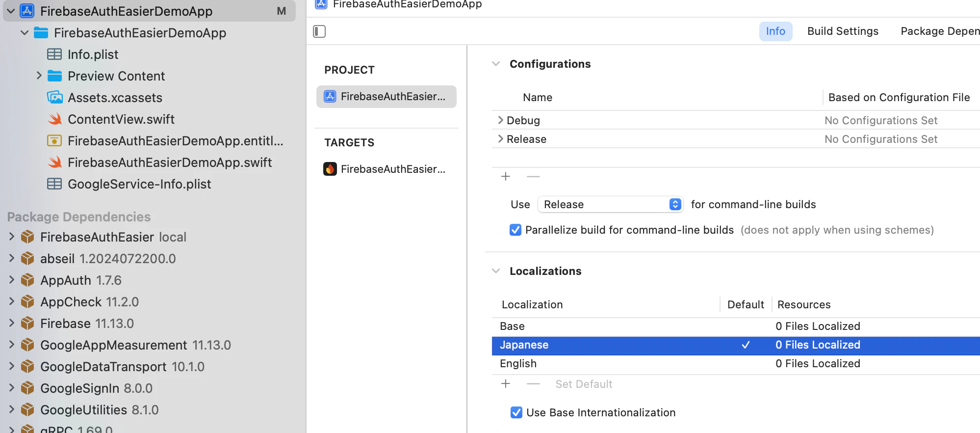Remove selected localization with the minus icon
The image size is (980, 433).
click(x=533, y=383)
